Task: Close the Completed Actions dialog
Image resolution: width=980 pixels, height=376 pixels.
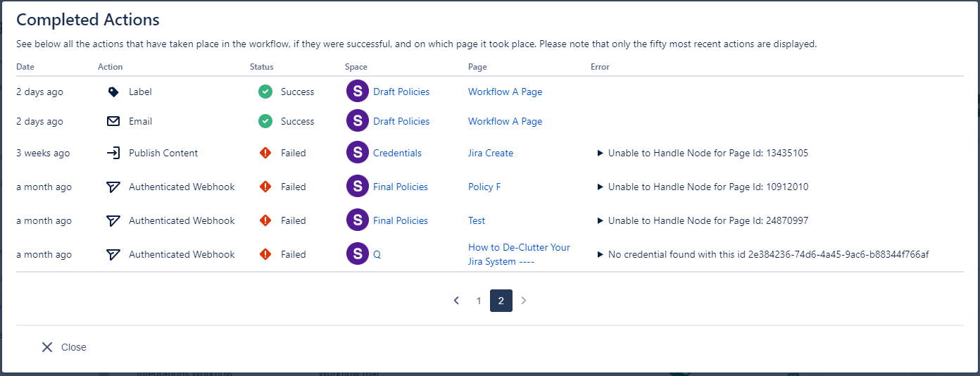Action: [x=64, y=347]
